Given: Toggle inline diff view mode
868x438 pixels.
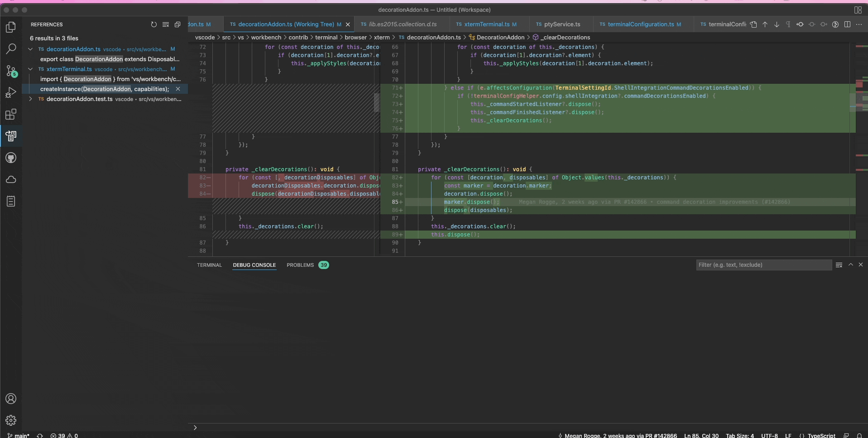Looking at the screenshot, I should pos(847,24).
